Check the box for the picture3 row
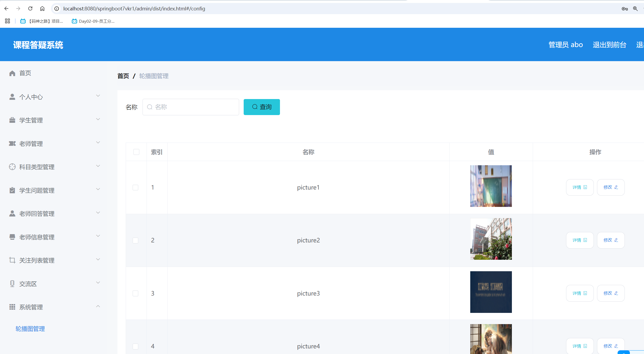 click(x=136, y=293)
